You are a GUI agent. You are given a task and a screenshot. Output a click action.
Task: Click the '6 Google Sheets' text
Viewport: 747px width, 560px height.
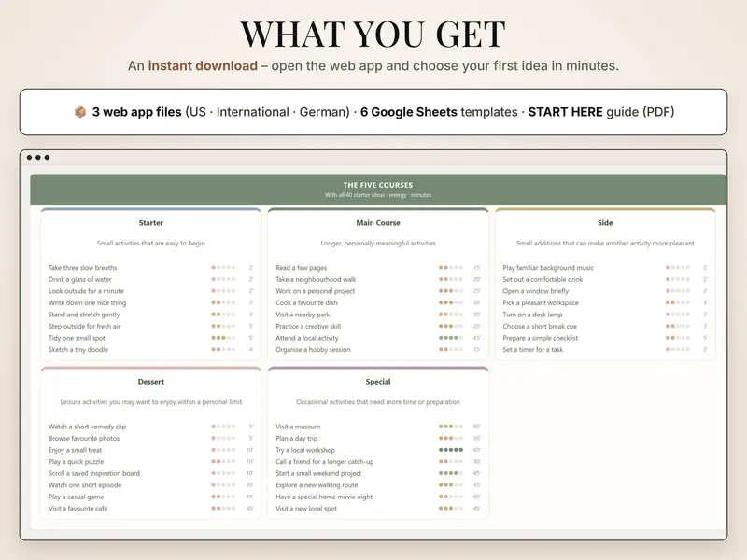[x=409, y=112]
